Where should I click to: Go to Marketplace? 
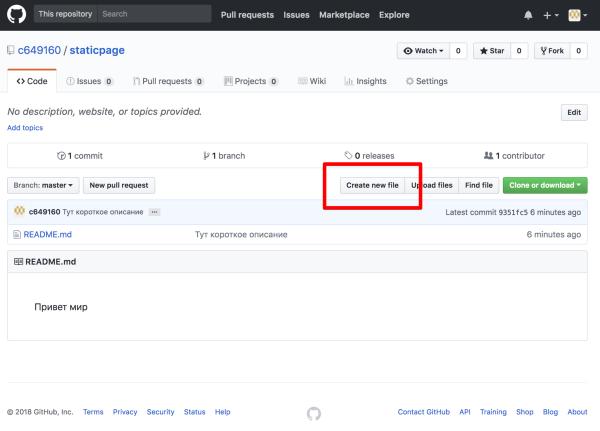coord(344,15)
